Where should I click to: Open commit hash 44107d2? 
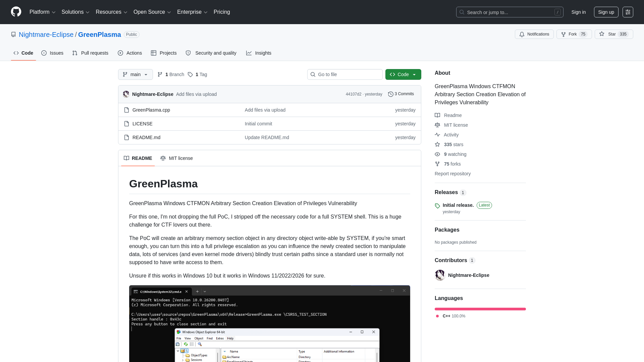pyautogui.click(x=354, y=94)
